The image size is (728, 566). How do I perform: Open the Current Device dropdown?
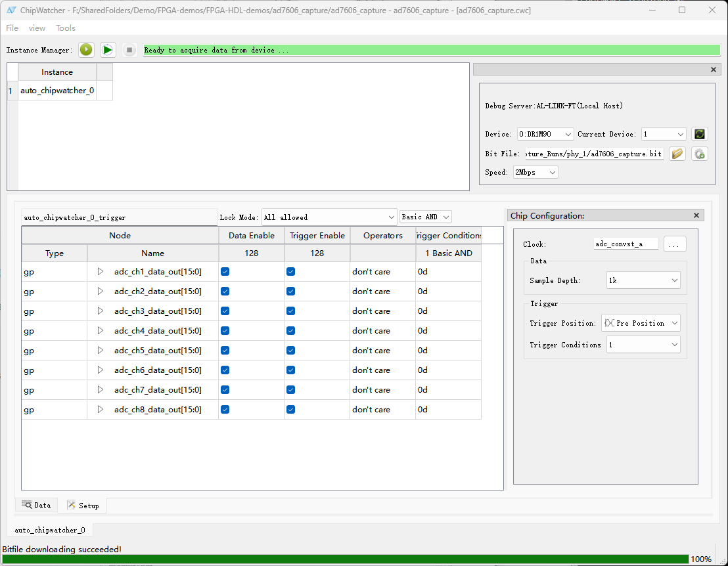click(664, 134)
